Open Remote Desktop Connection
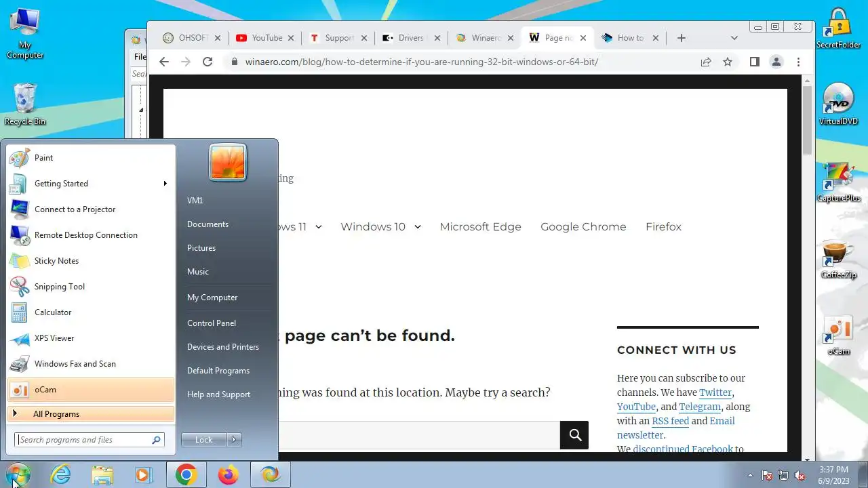The height and width of the screenshot is (488, 868). click(x=90, y=235)
